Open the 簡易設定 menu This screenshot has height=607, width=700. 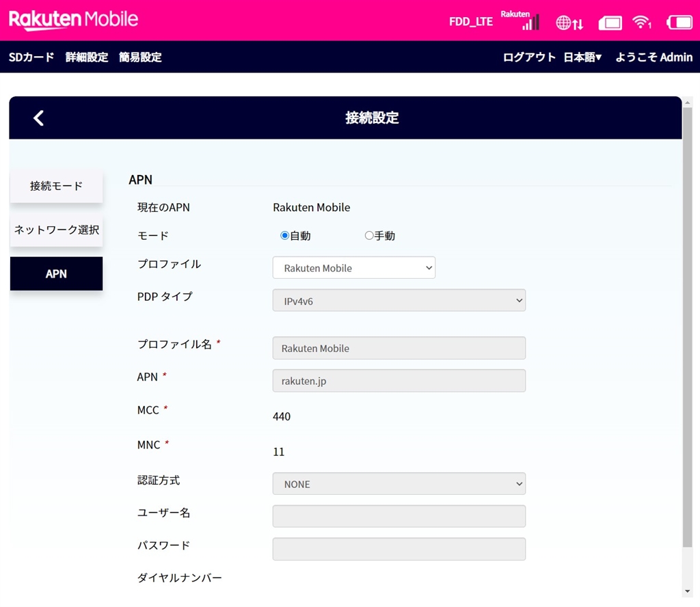[140, 57]
